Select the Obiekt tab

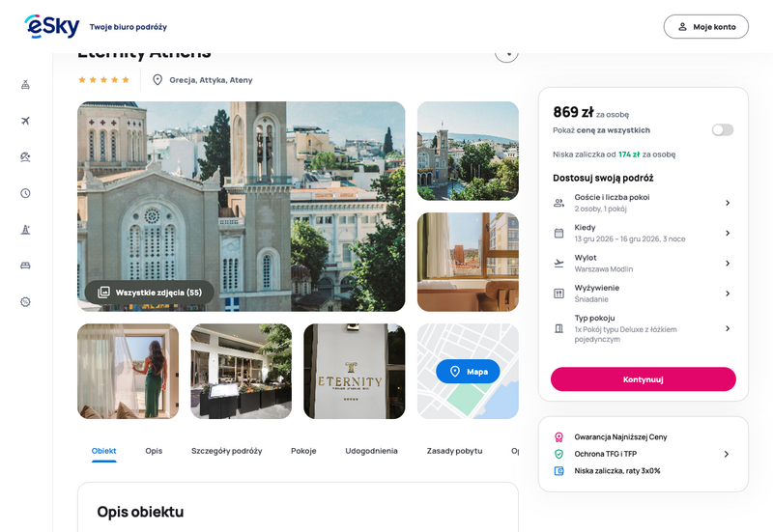pyautogui.click(x=104, y=451)
